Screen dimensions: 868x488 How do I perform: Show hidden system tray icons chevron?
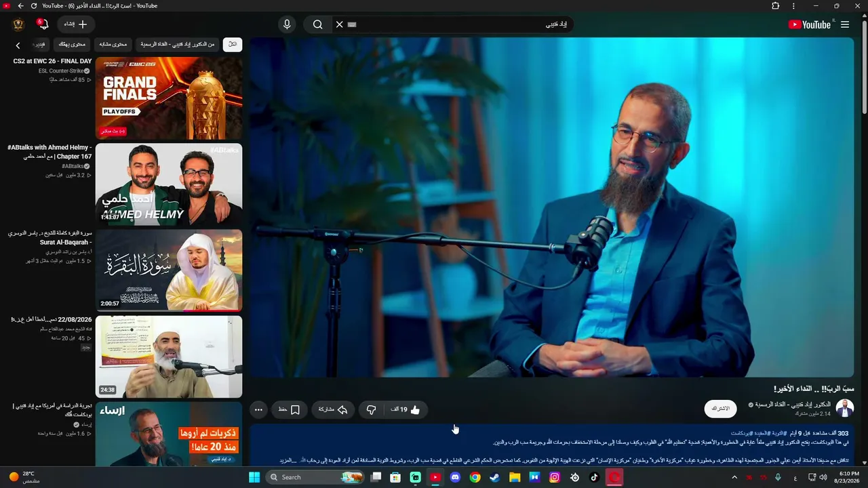click(x=734, y=477)
